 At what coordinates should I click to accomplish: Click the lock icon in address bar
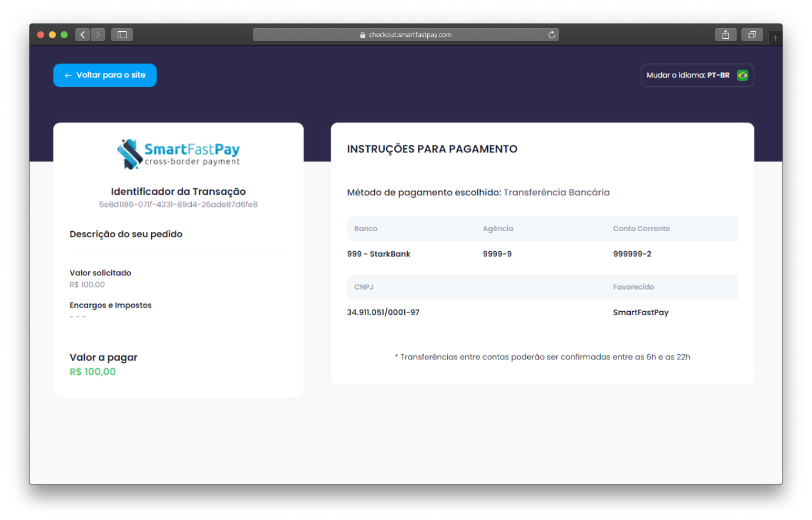tap(363, 35)
